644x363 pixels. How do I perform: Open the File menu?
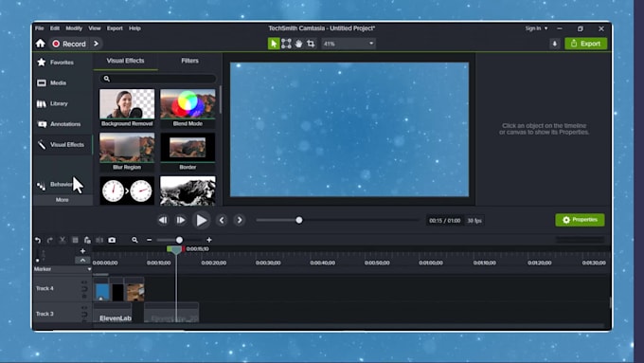[x=40, y=28]
